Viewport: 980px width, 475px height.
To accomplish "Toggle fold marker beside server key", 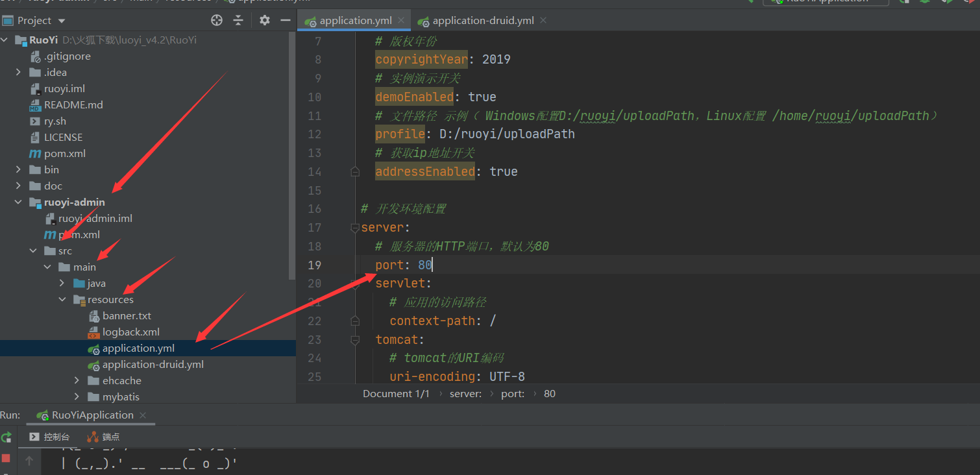I will 354,228.
